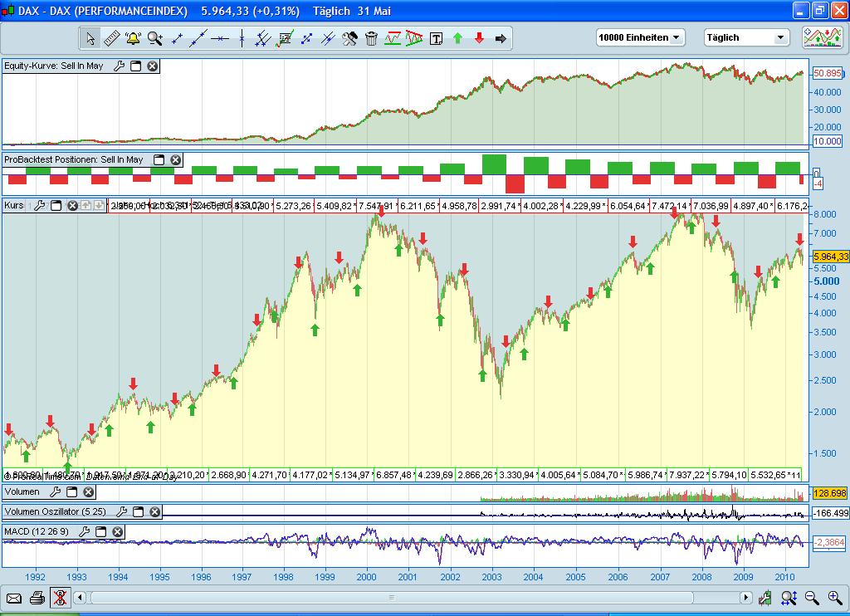Detach the Kurs panel window
Screen dimensions: 850x616
point(56,206)
